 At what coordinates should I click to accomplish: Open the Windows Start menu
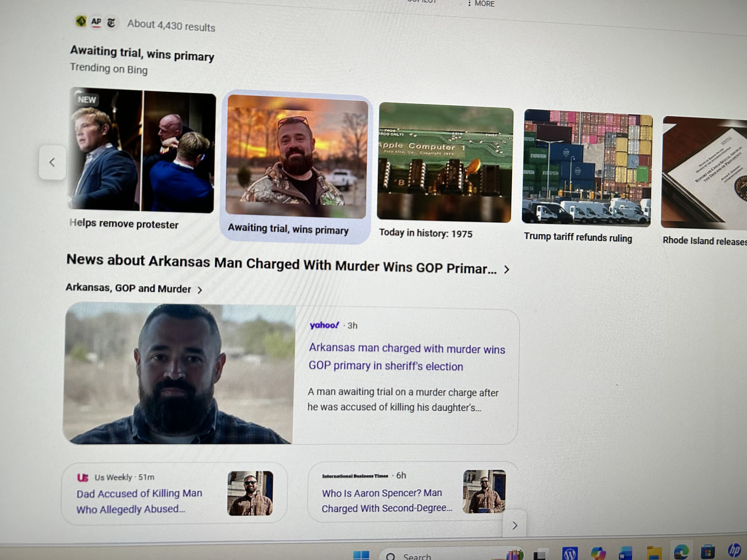[361, 556]
